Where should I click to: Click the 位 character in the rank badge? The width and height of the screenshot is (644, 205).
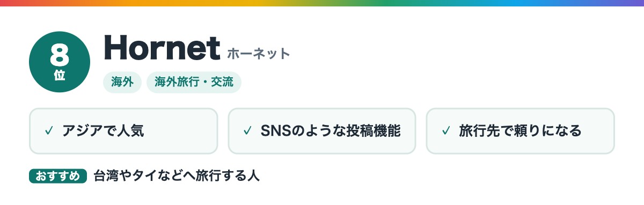coord(60,76)
